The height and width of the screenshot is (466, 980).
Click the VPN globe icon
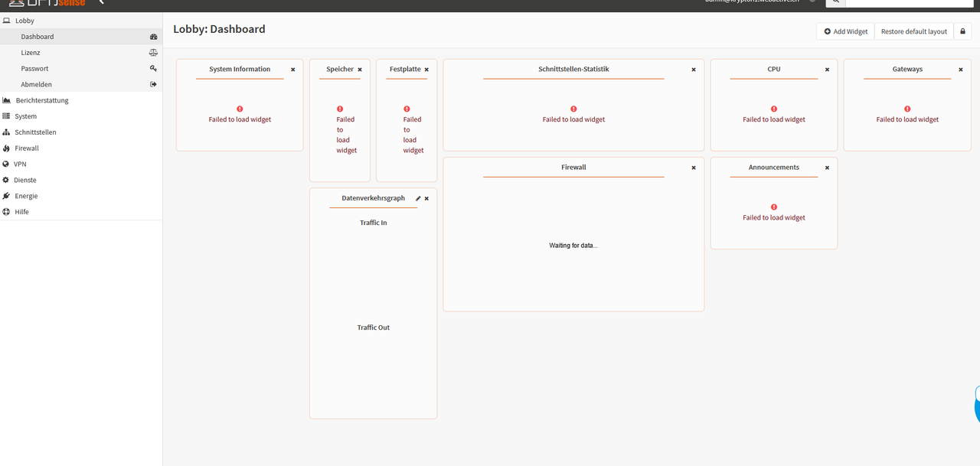(6, 164)
